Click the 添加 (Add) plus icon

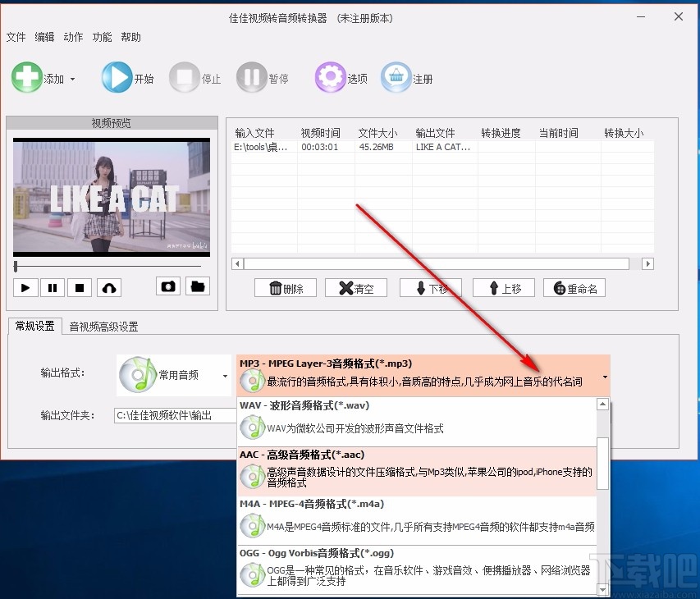click(x=27, y=77)
